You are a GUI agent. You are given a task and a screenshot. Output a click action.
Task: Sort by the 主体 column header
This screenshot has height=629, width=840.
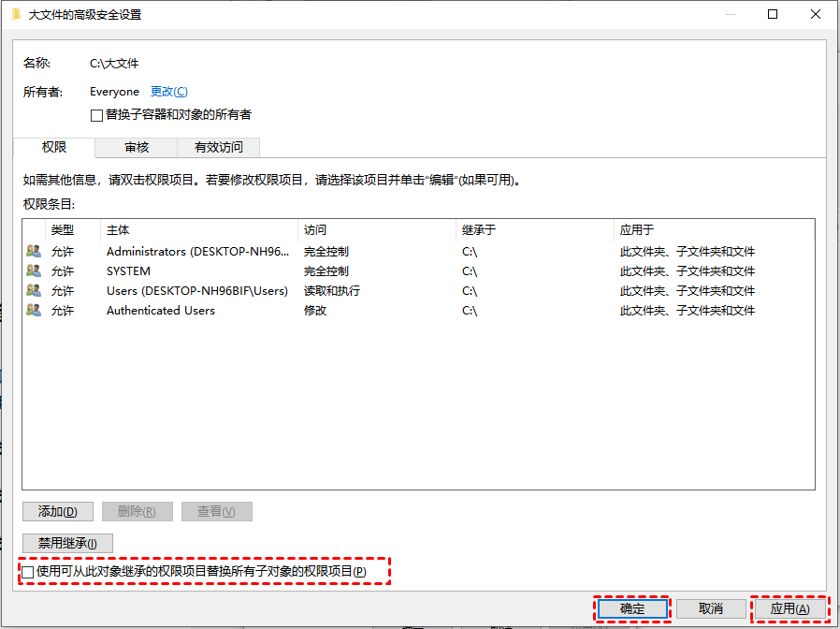pos(198,230)
